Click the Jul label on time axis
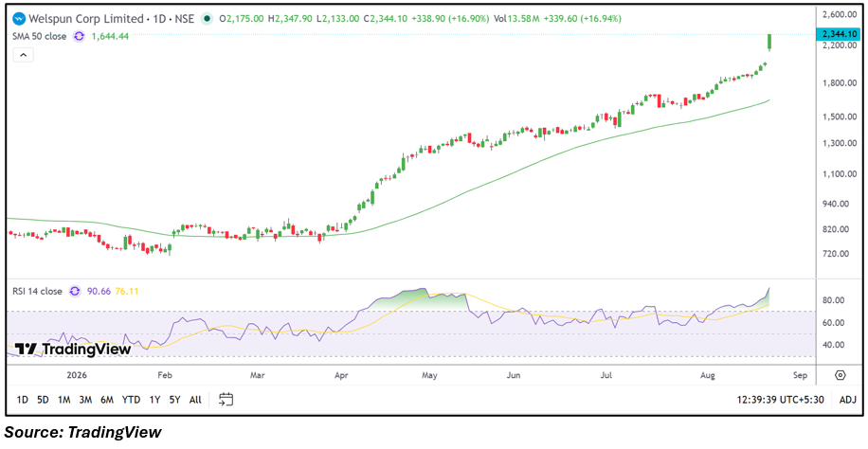The image size is (868, 449). pos(606,376)
